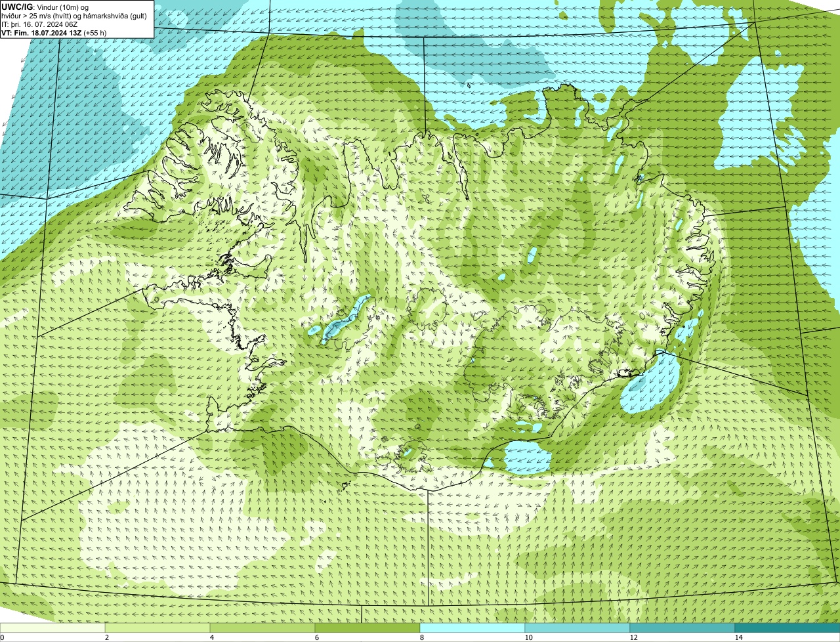
Task: Click the 8–10 m/s light cyan legend band
Action: point(472,628)
